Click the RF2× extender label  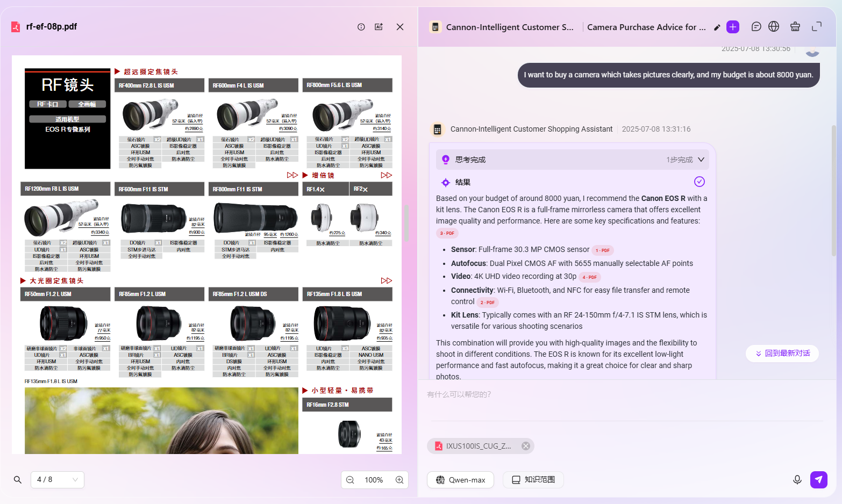pos(371,189)
